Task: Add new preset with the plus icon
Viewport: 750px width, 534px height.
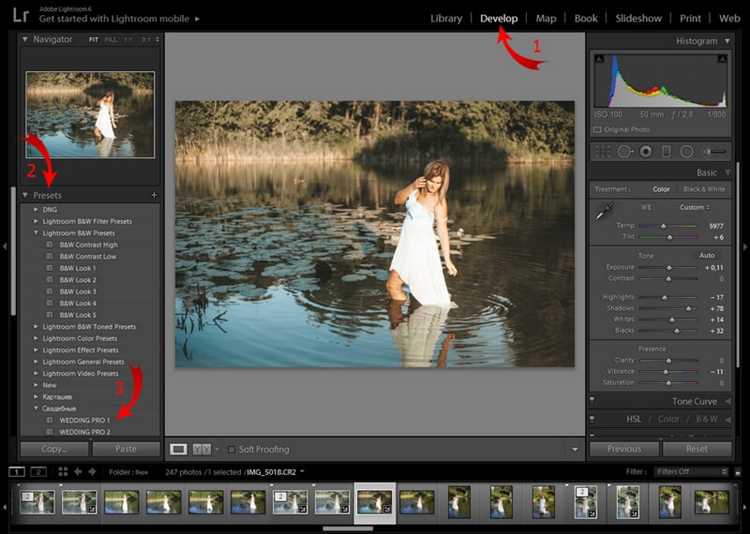Action: (x=154, y=195)
